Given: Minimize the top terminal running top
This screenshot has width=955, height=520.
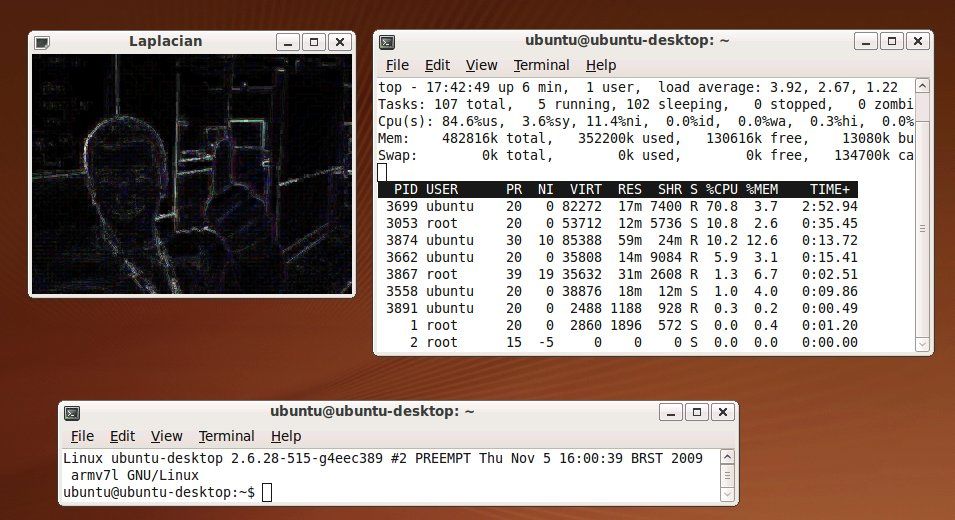Looking at the screenshot, I should point(865,41).
